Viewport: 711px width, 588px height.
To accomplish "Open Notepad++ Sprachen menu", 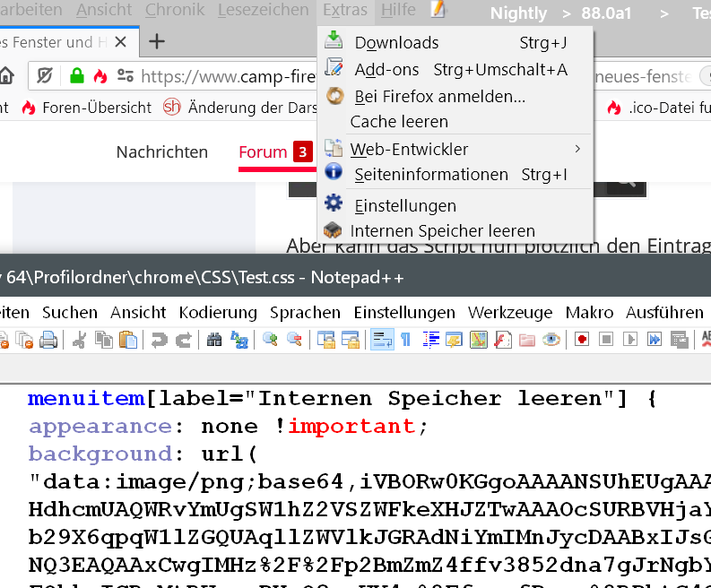I will coord(305,312).
